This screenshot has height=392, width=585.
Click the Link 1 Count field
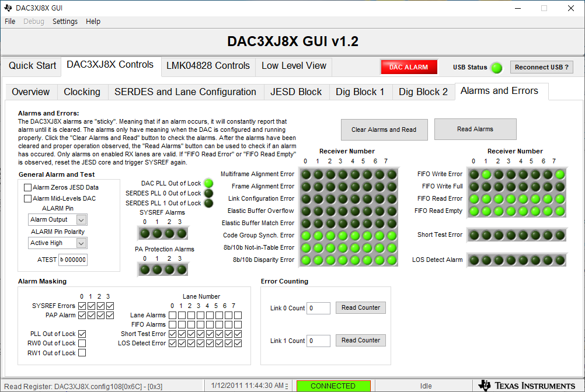point(318,341)
